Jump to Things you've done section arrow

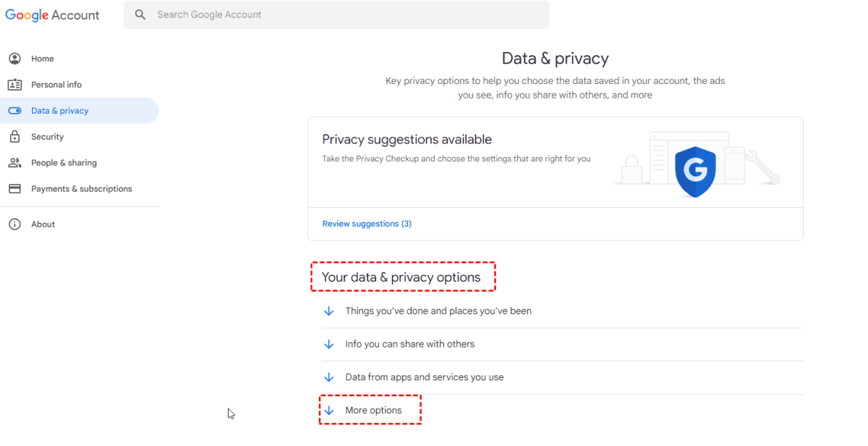coord(329,311)
